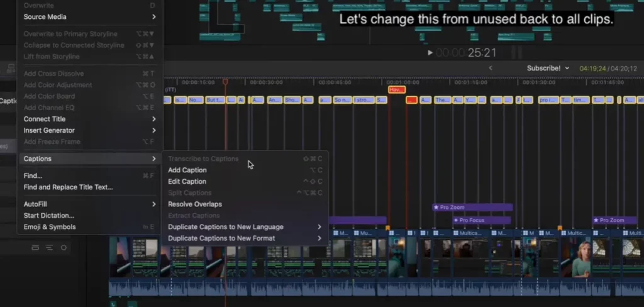Click the woman's video clip thumbnail
The width and height of the screenshot is (644, 307).
(582, 258)
